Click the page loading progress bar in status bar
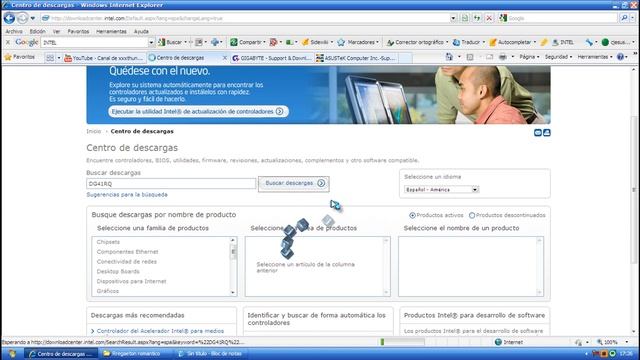The height and width of the screenshot is (360, 640). pos(402,342)
